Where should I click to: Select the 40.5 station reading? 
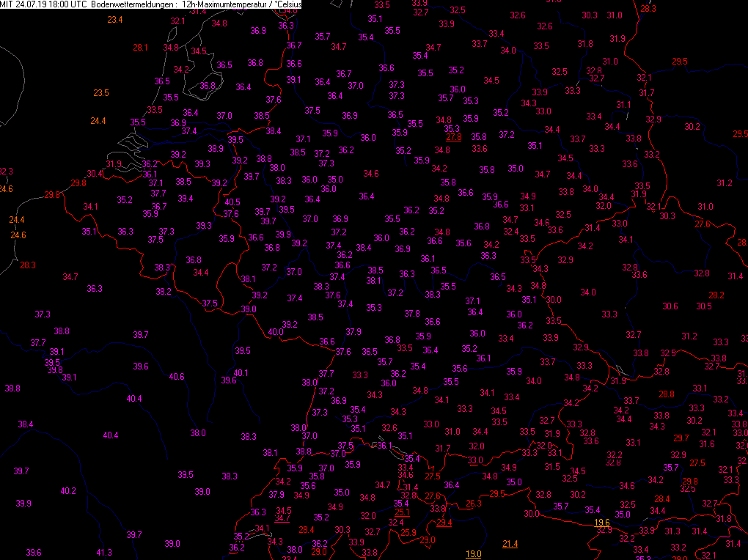point(232,202)
